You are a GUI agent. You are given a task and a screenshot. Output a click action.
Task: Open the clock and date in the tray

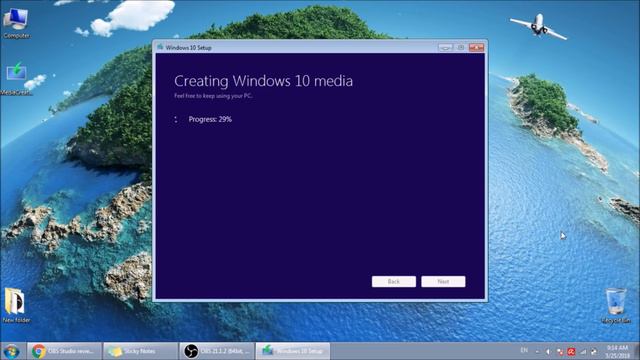617,351
